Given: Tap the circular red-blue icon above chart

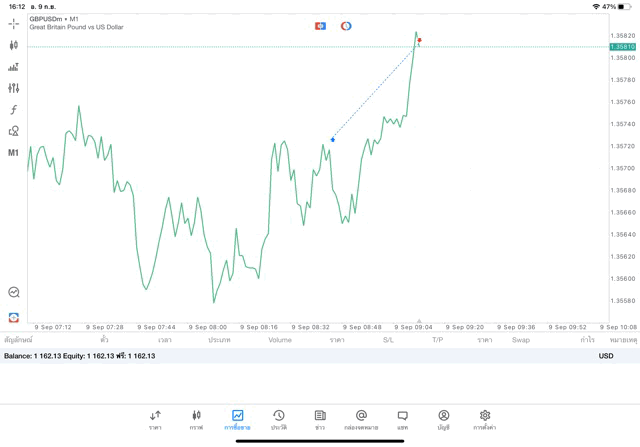Looking at the screenshot, I should [x=346, y=26].
